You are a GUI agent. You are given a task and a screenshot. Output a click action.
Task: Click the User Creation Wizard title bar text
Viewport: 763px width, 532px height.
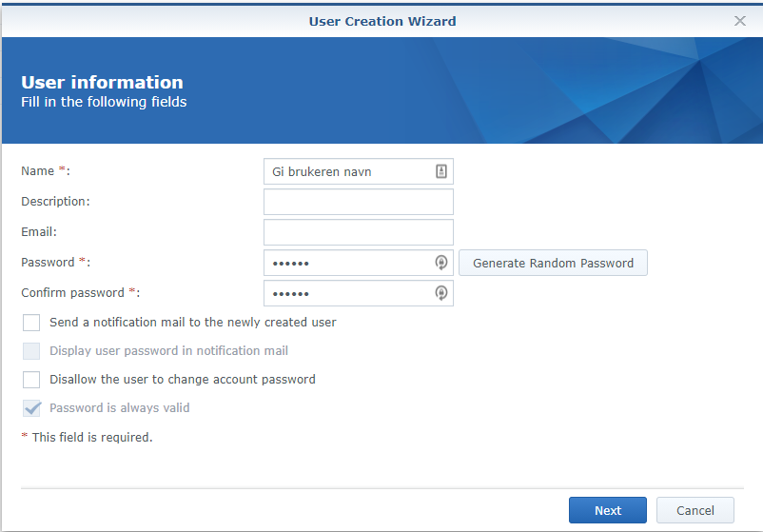[381, 21]
